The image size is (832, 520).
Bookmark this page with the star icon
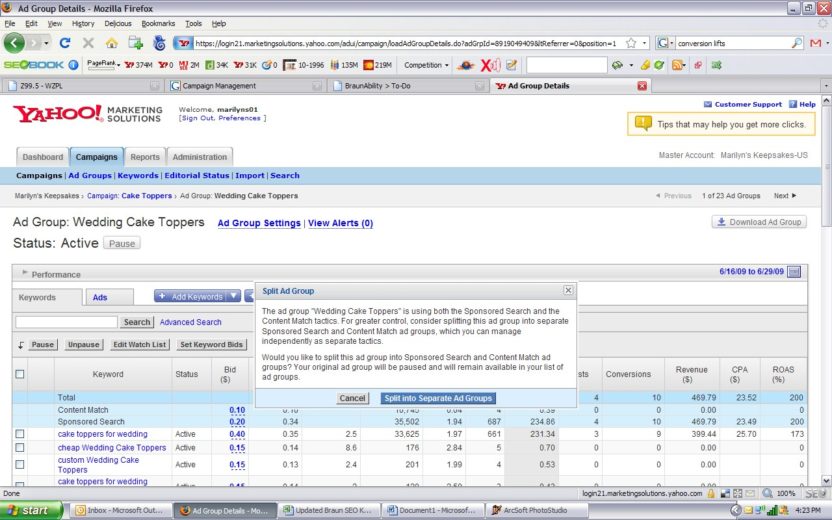point(631,43)
